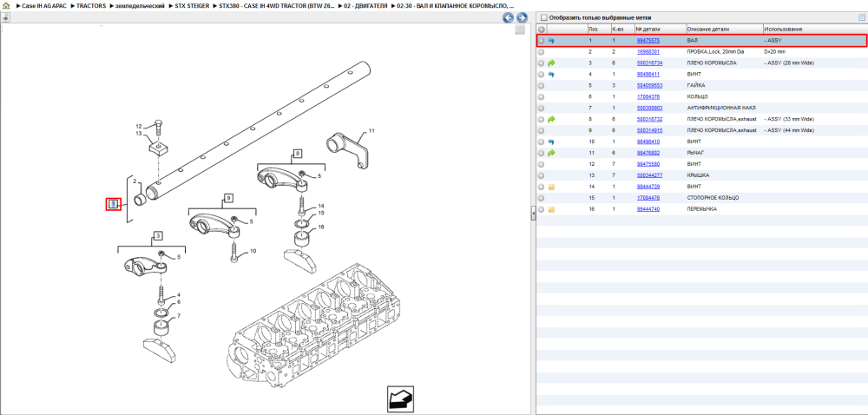Click the panel icon right of the filter bar
Image resolution: width=868 pixels, height=415 pixels.
click(861, 17)
